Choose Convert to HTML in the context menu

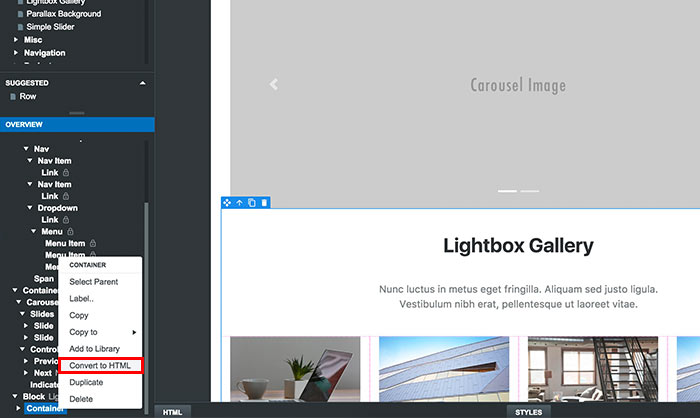(x=100, y=365)
